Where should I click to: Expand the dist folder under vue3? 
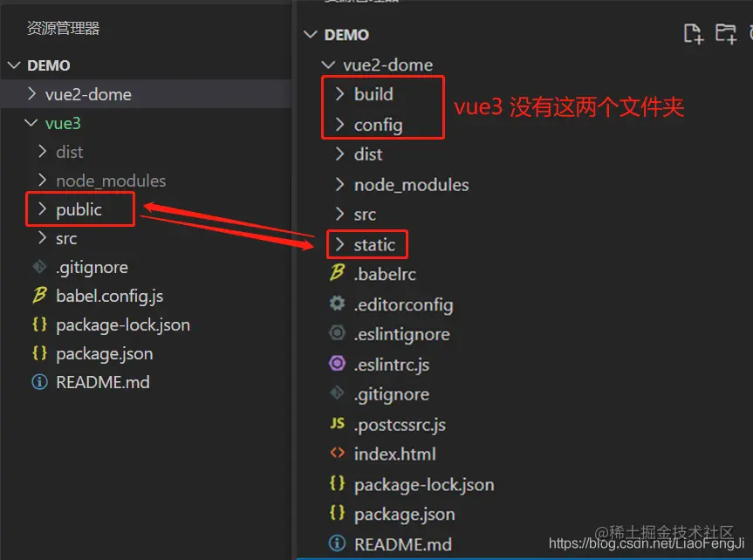(42, 151)
